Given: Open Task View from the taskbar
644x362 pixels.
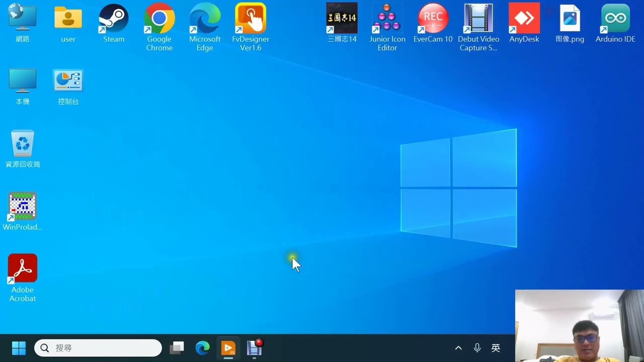Looking at the screenshot, I should [x=177, y=348].
